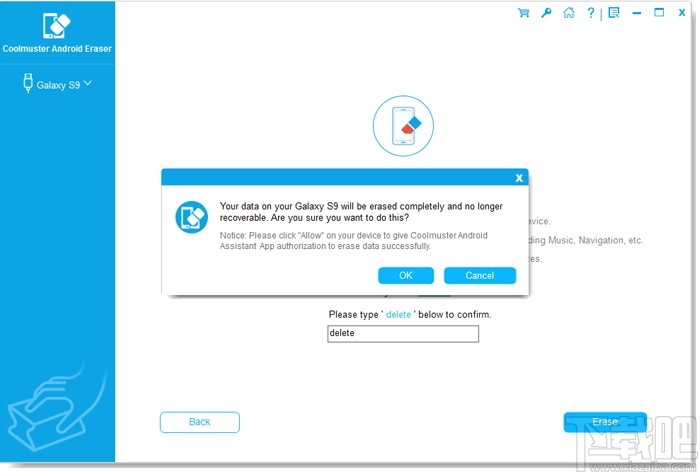Click the 'delete' confirmation text field
The image size is (700, 472).
(x=403, y=334)
